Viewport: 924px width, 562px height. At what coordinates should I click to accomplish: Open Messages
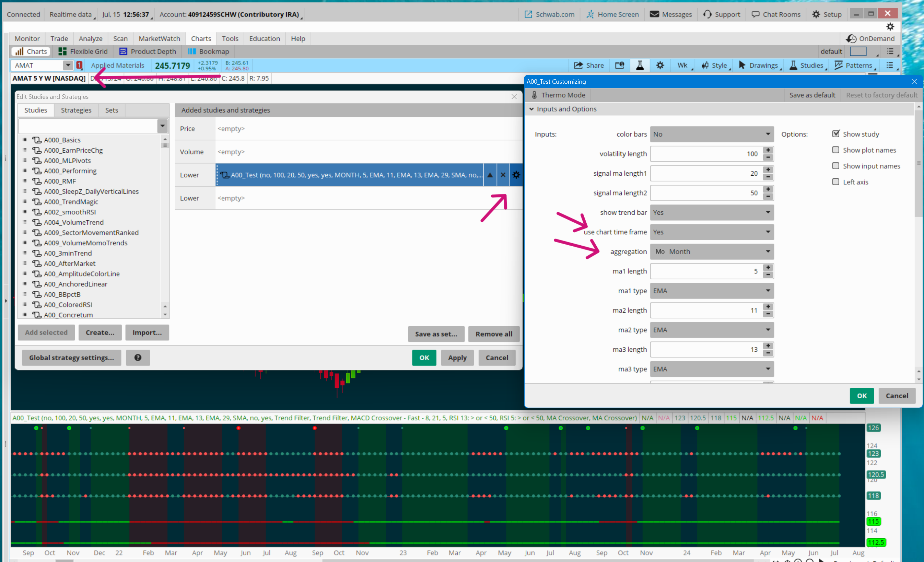tap(670, 14)
